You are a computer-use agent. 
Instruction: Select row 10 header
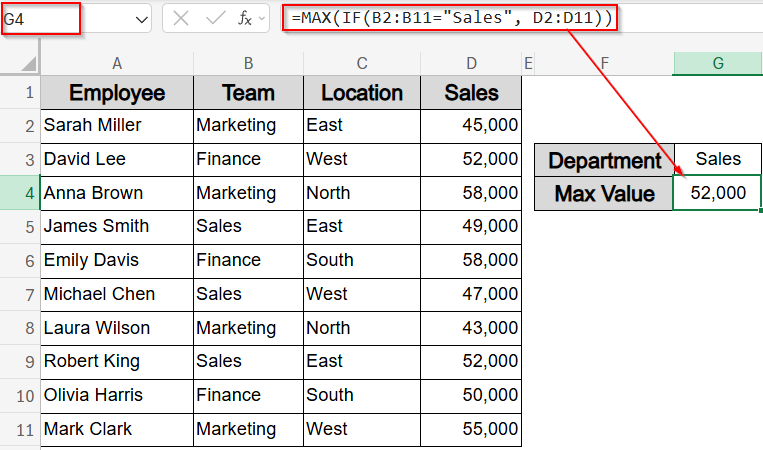coord(20,396)
